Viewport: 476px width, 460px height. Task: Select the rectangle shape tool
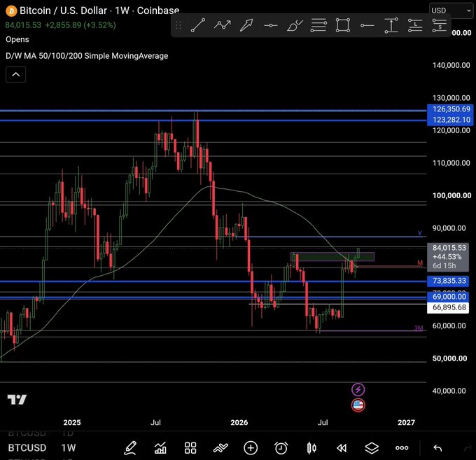click(x=343, y=25)
